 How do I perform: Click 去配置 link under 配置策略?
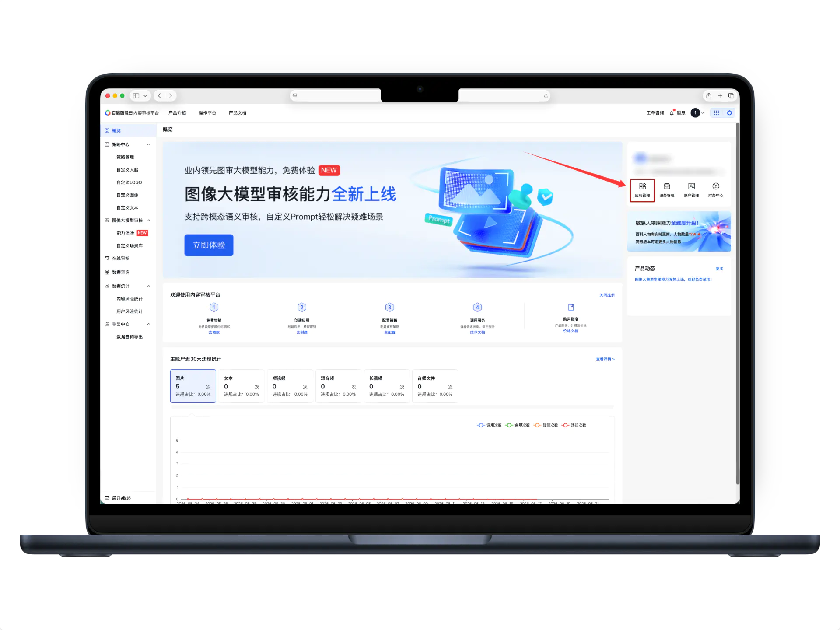click(390, 332)
